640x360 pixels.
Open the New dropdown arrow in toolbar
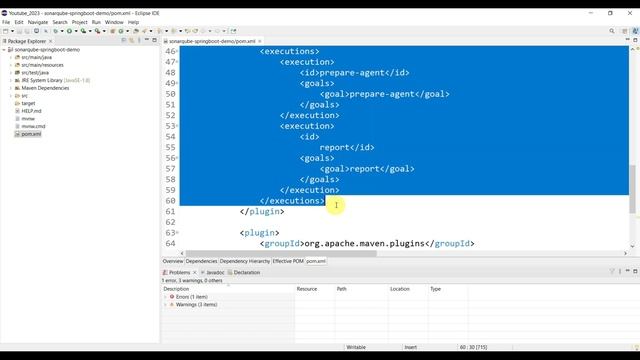point(12,31)
